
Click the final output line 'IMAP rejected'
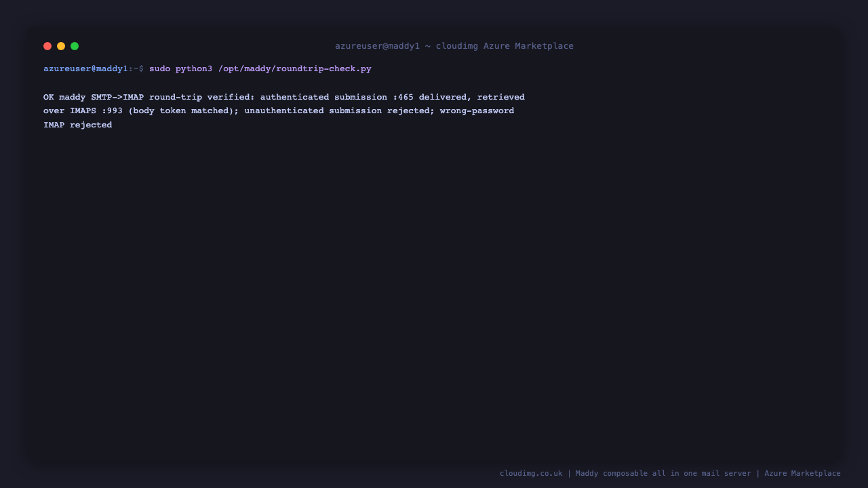(78, 125)
